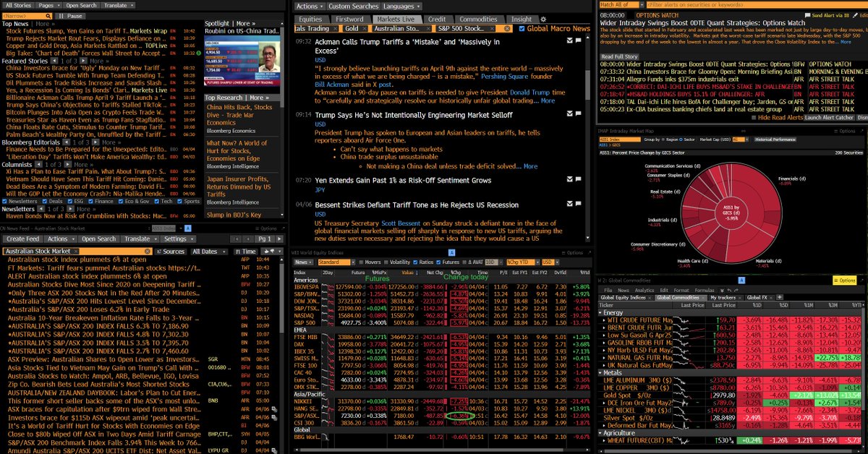Switch to the Equities tab

pyautogui.click(x=310, y=20)
